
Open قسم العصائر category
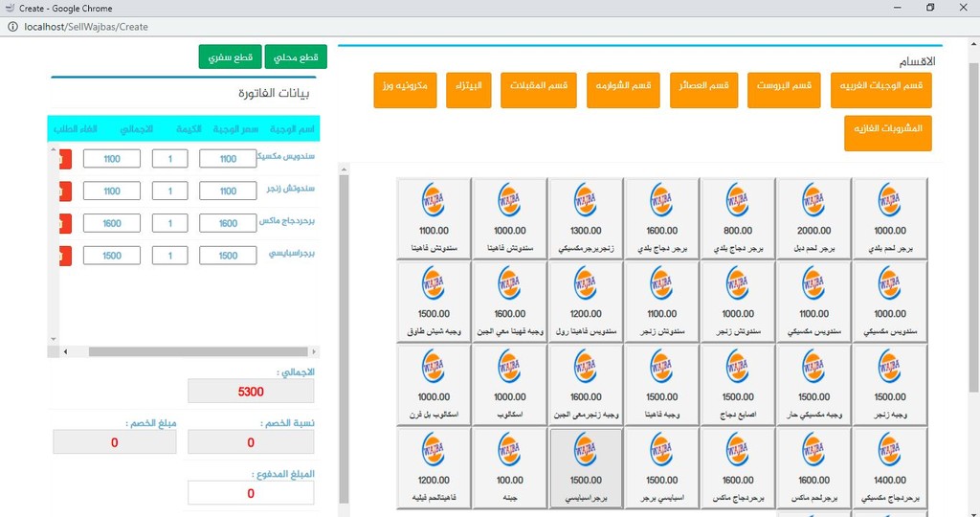(703, 90)
